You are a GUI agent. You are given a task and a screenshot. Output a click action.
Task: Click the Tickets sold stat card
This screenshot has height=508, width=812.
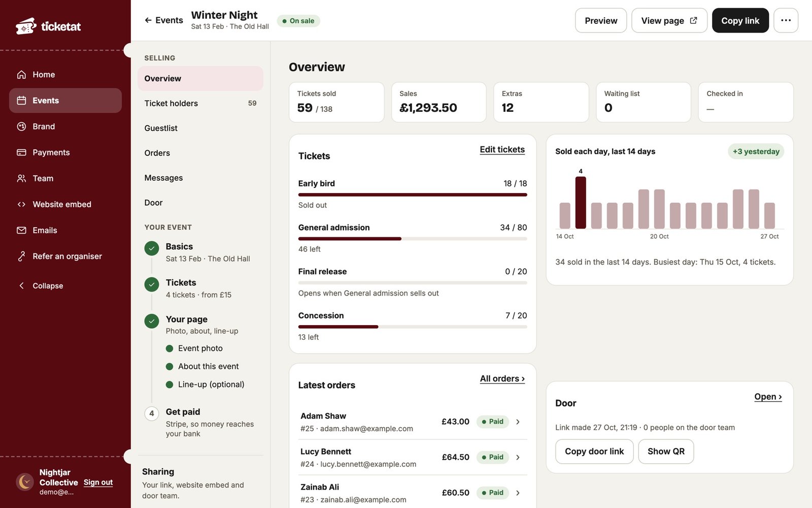pyautogui.click(x=336, y=102)
